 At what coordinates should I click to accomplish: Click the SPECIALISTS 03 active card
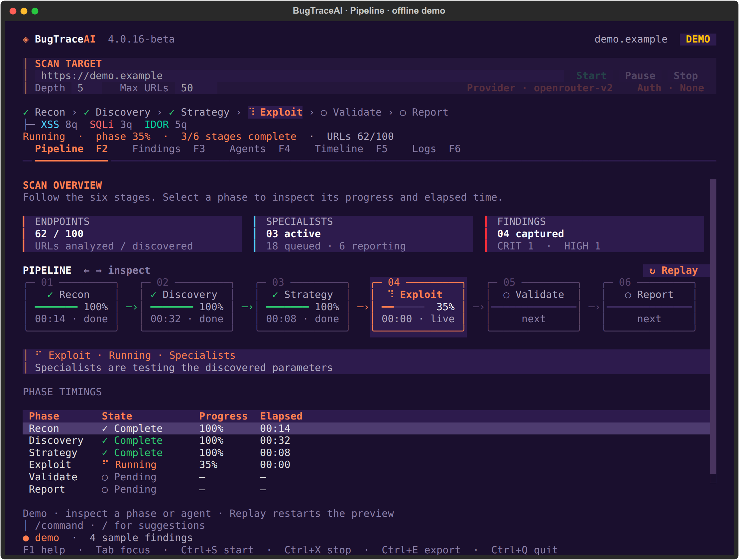coord(363,234)
